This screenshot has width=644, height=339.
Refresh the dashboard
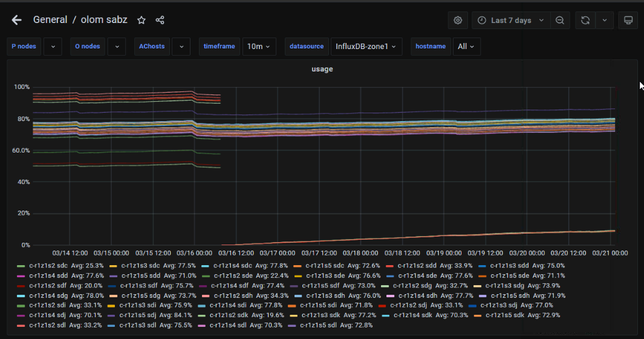(585, 20)
